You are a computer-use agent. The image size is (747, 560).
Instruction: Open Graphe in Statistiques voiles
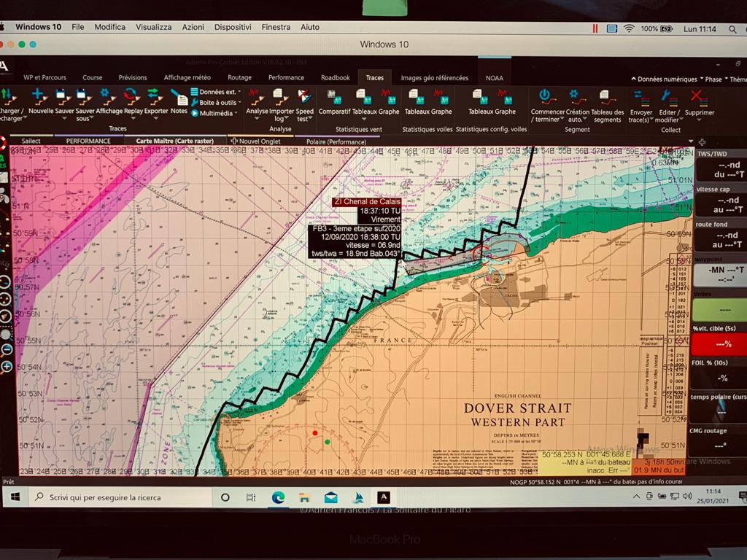pos(441,97)
